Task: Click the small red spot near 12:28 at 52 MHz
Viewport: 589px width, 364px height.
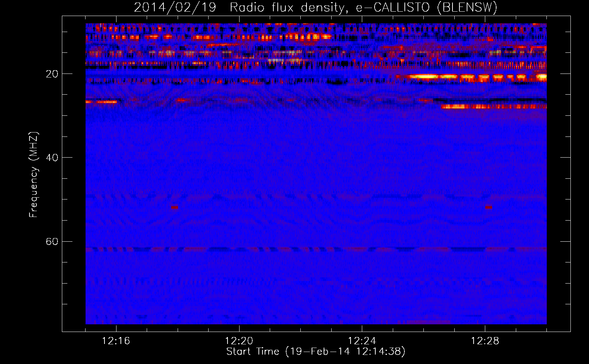Action: click(x=489, y=207)
